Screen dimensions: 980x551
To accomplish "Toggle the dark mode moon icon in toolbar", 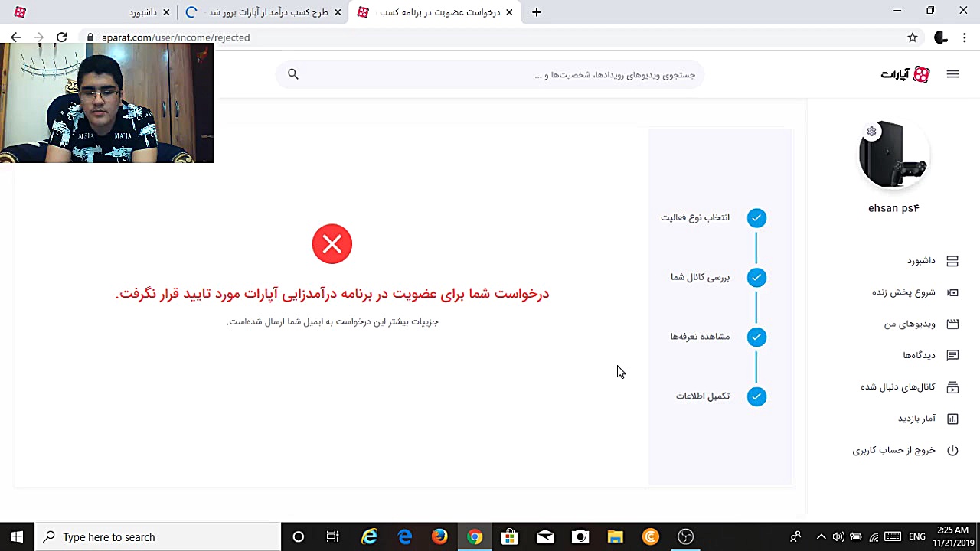I will point(940,37).
